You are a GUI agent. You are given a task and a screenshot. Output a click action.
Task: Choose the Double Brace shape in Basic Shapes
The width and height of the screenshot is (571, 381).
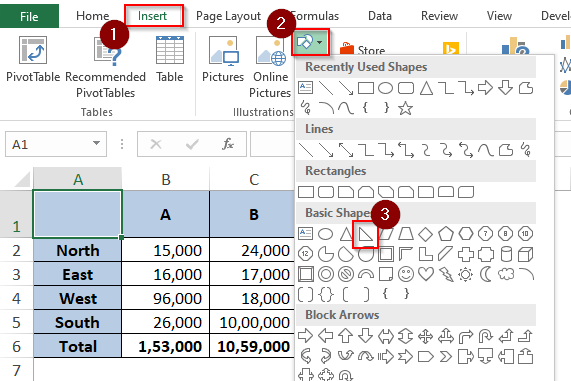pos(326,294)
